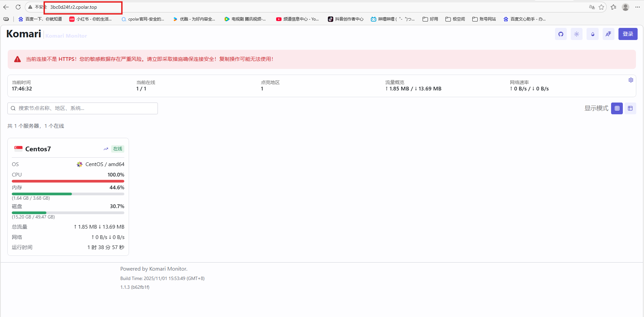This screenshot has height=317, width=644.
Task: Open browser profile avatar menu
Action: click(x=625, y=7)
